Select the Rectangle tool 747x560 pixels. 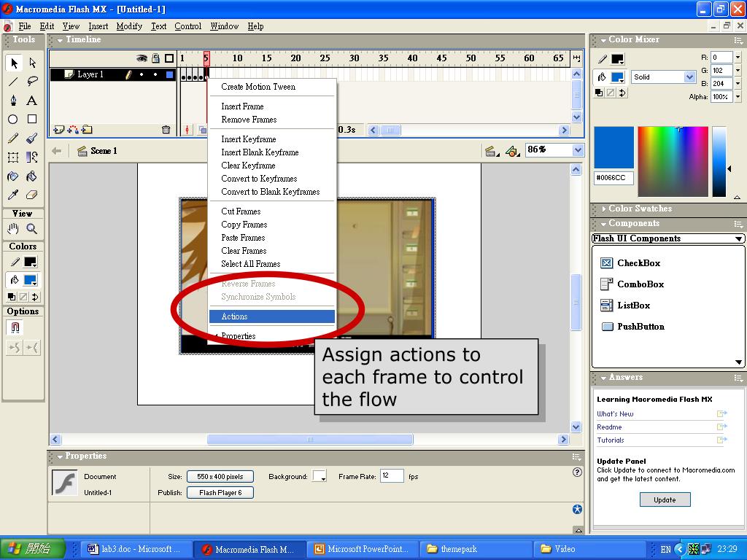(32, 119)
